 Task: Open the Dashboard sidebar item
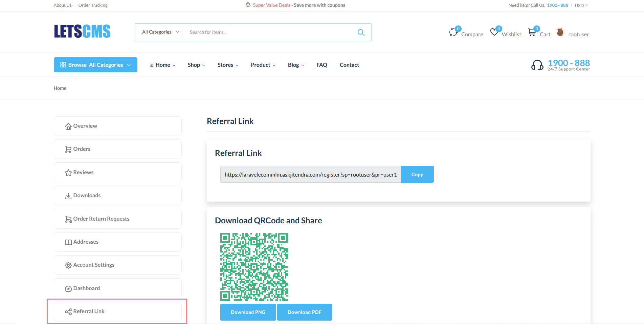86,288
